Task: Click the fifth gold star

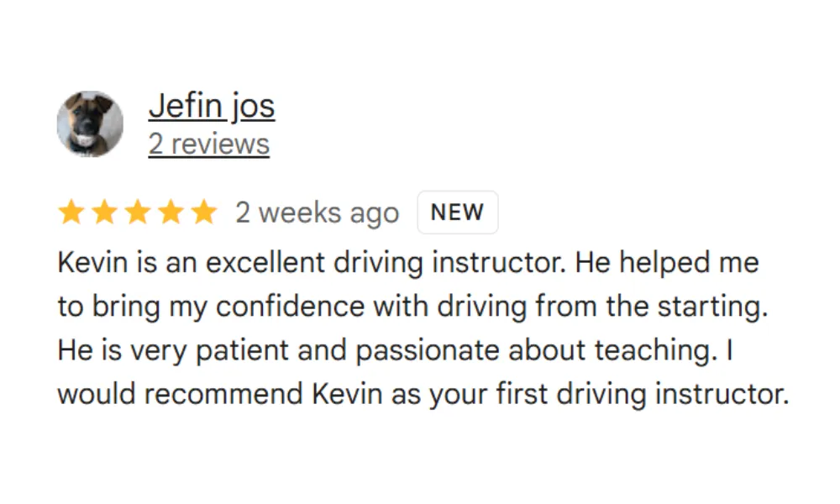Action: pos(204,212)
